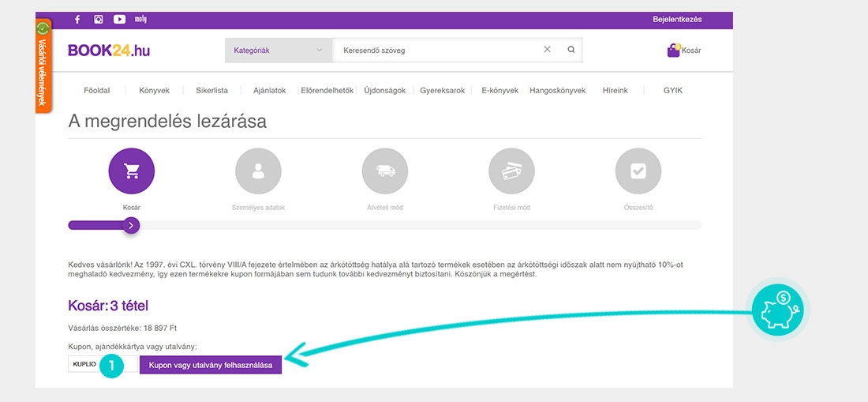Select the Személyes adatok step icon
The image size is (868, 402).
pos(258,171)
